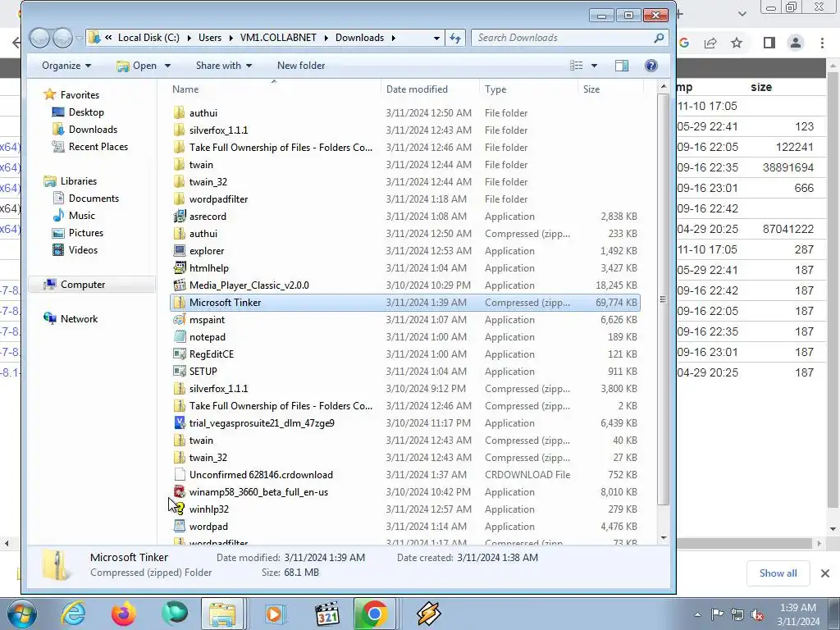Open Chrome's three-dot menu
Screen dimensions: 840x630
point(822,43)
